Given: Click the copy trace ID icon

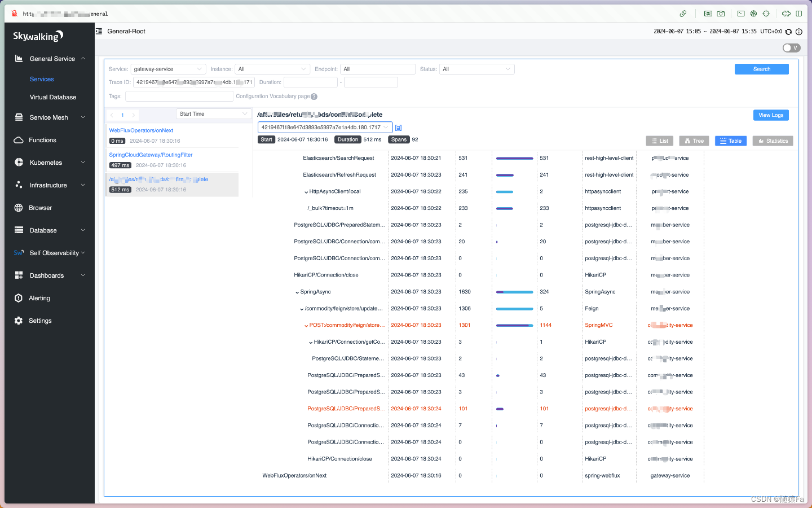Looking at the screenshot, I should pos(398,128).
